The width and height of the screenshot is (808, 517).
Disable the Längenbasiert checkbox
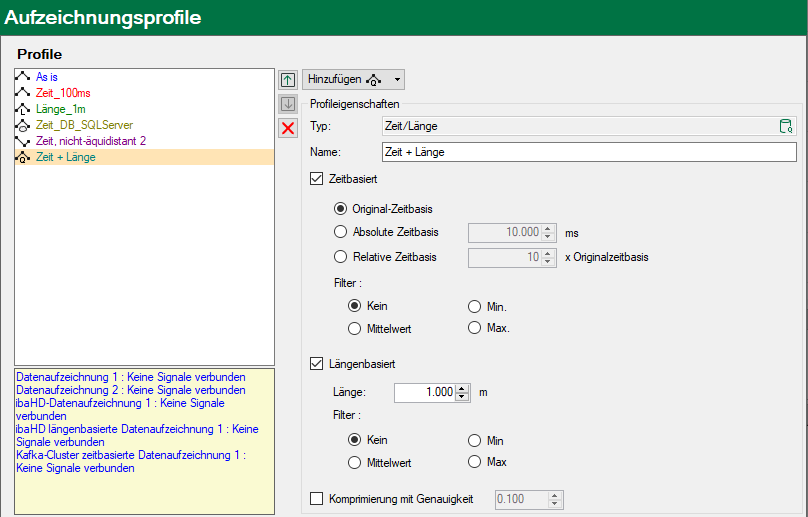[x=317, y=364]
